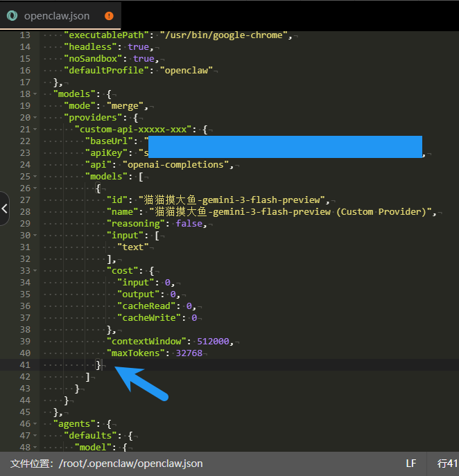Image resolution: width=459 pixels, height=476 pixels.
Task: Click the "reasoning" false value
Action: tap(190, 223)
